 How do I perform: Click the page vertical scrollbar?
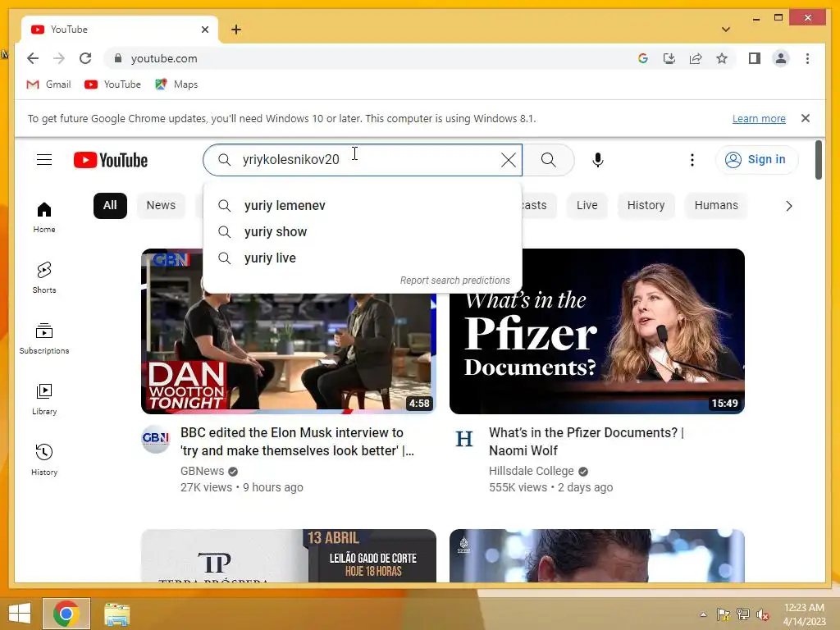[x=818, y=160]
